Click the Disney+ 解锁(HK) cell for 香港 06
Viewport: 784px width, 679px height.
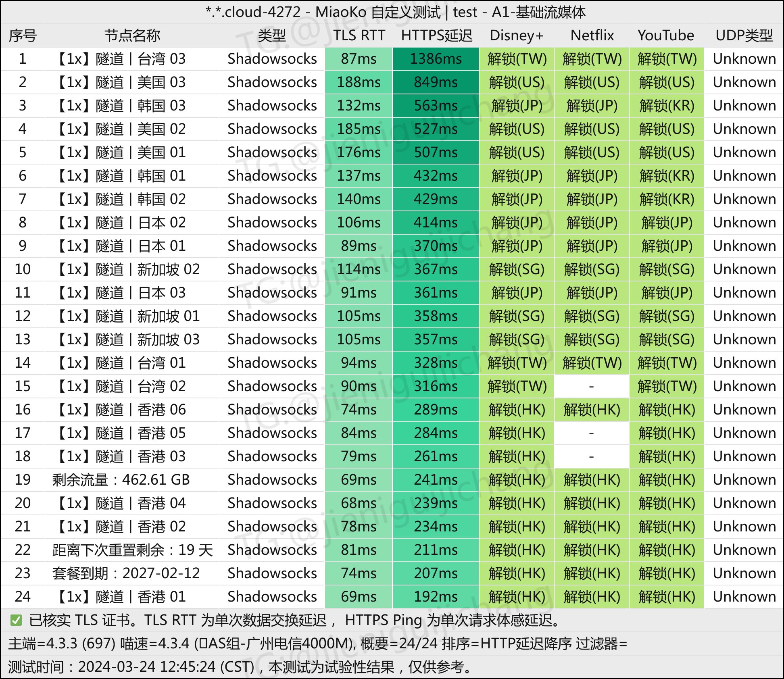tap(517, 410)
